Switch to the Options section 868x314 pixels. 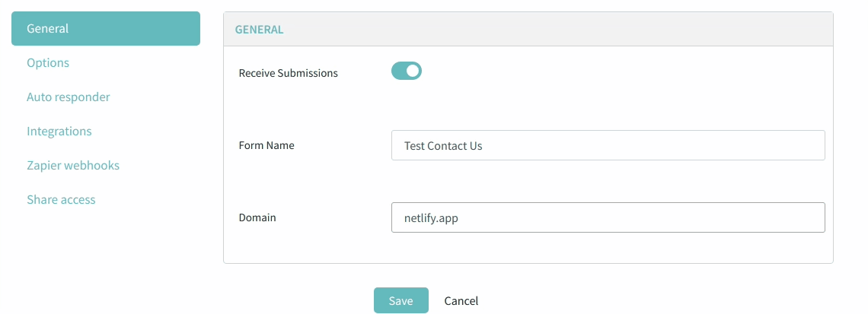click(x=48, y=63)
